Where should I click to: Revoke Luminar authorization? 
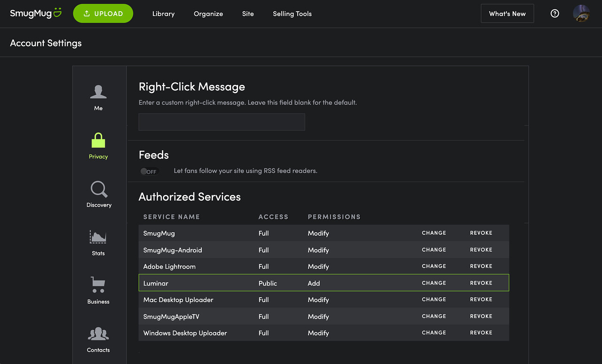pos(481,283)
